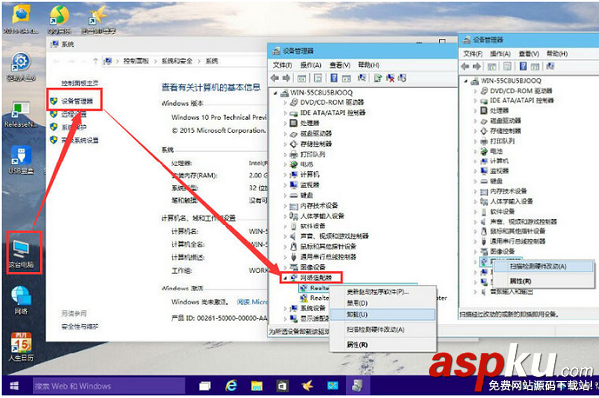
Task: Click 系统和安全 breadcrumb in address bar
Action: coord(177,61)
